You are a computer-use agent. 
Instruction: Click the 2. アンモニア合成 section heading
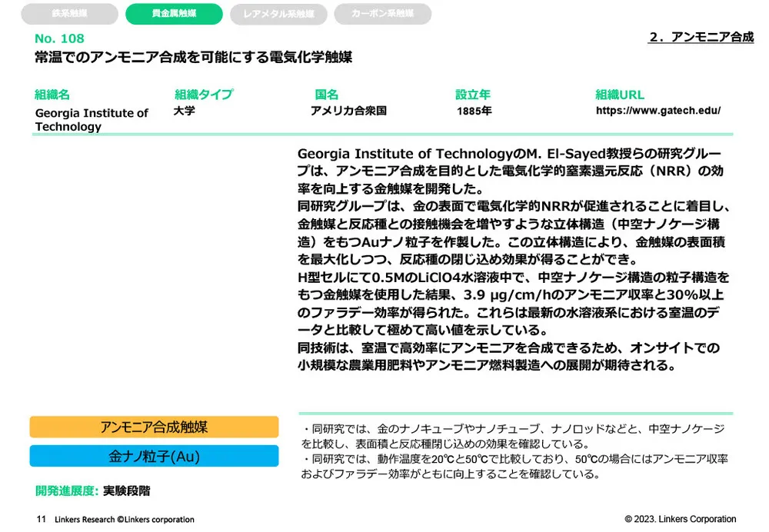coord(701,37)
